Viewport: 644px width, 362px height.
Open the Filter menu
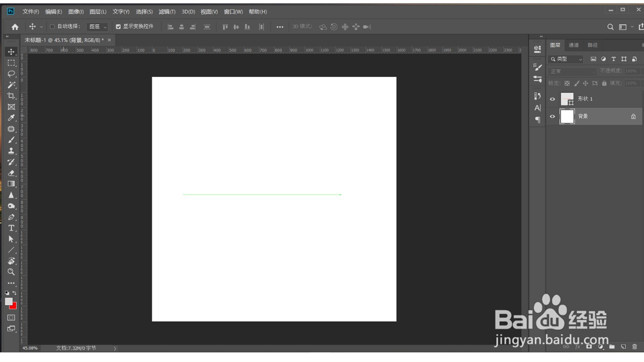click(x=167, y=12)
